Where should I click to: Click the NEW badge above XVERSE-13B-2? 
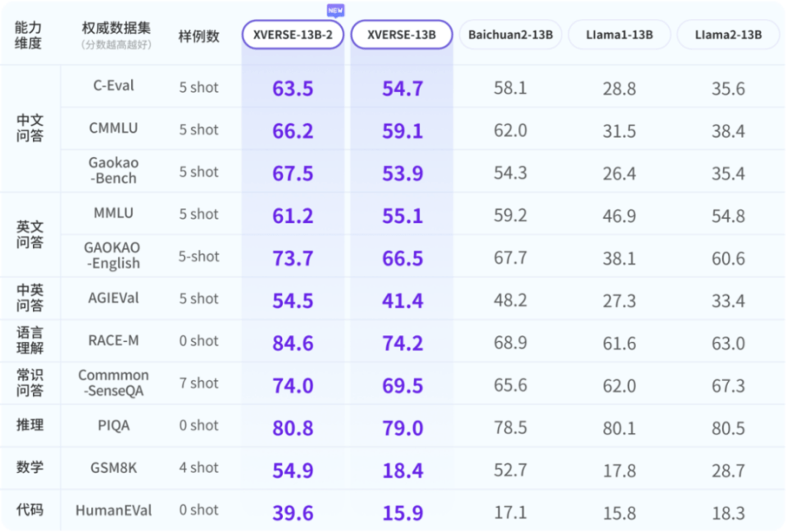(334, 10)
